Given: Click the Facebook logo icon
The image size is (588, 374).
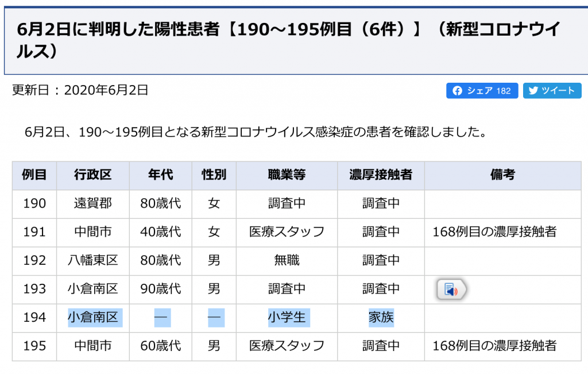Looking at the screenshot, I should (458, 91).
